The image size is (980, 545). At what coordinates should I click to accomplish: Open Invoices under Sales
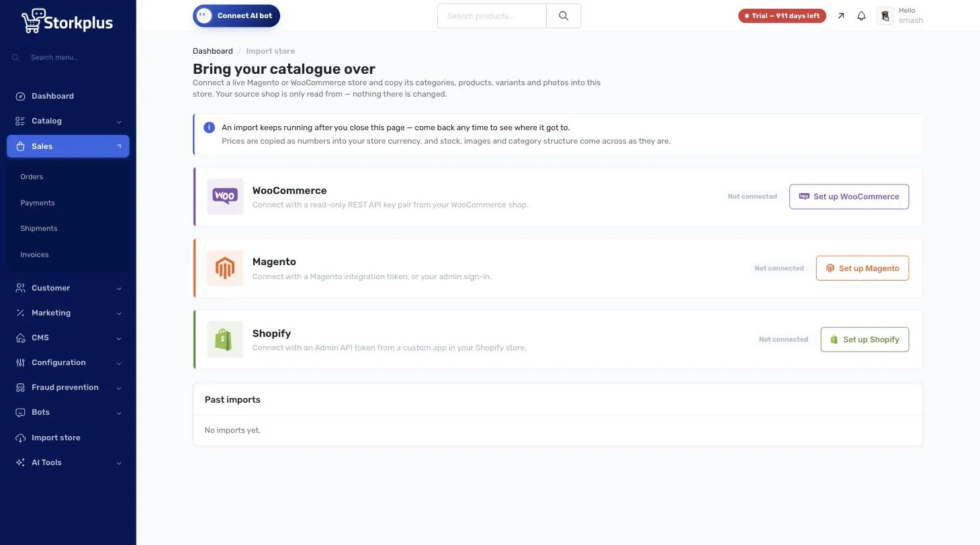[34, 254]
